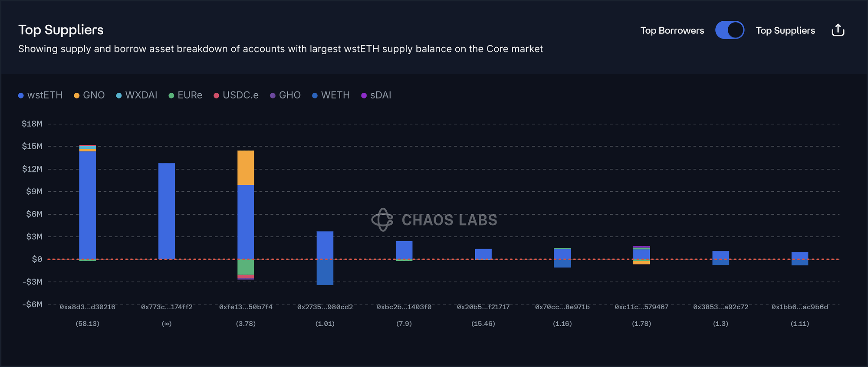Toggle GHO legend series
The image size is (868, 367).
pos(285,95)
